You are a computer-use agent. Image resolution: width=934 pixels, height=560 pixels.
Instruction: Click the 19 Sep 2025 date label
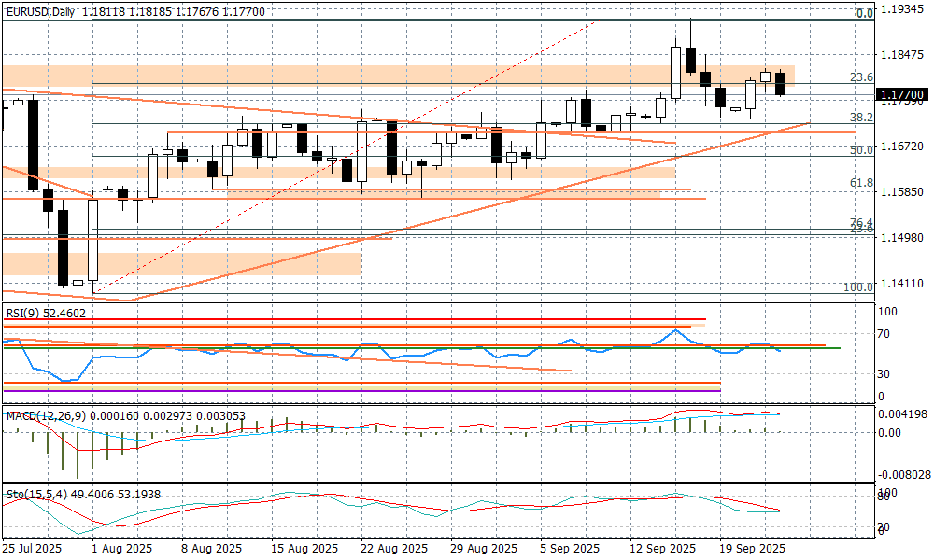tap(752, 548)
